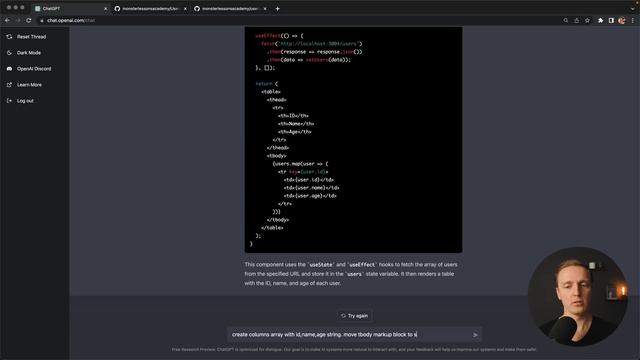Switch to the second GitHub monsterlessonsacademy tab
The width and height of the screenshot is (640, 360).
pyautogui.click(x=229, y=8)
